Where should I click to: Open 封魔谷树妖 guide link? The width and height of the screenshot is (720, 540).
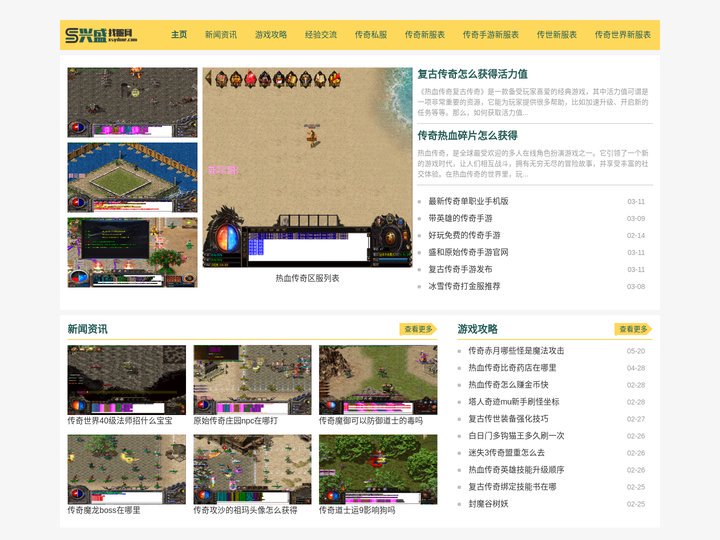(x=488, y=504)
